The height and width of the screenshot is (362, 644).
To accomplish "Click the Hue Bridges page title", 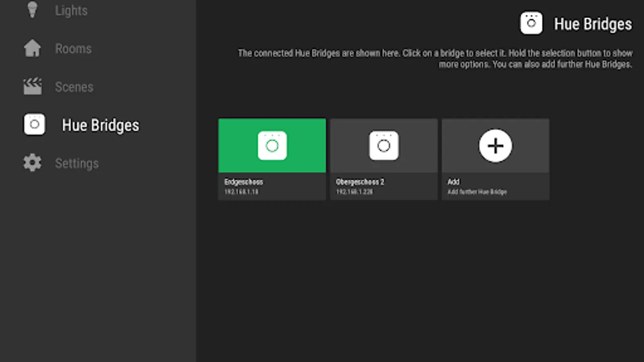I will coord(593,24).
